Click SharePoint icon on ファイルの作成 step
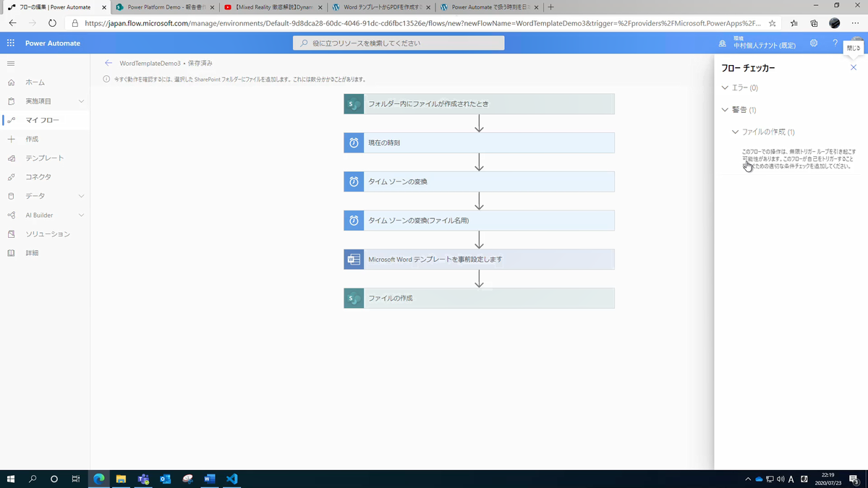Viewport: 868px width, 488px height. coord(354,298)
